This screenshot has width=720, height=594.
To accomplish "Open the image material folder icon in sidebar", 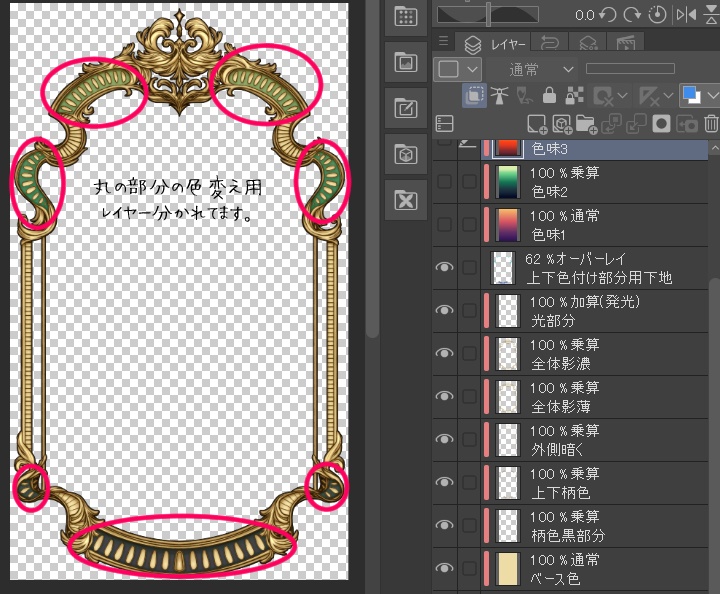I will point(406,62).
